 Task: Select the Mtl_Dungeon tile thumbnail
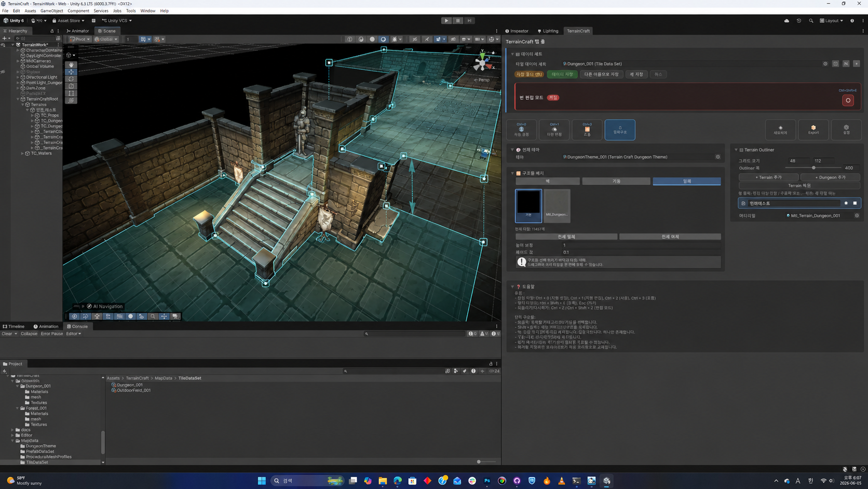[557, 205]
